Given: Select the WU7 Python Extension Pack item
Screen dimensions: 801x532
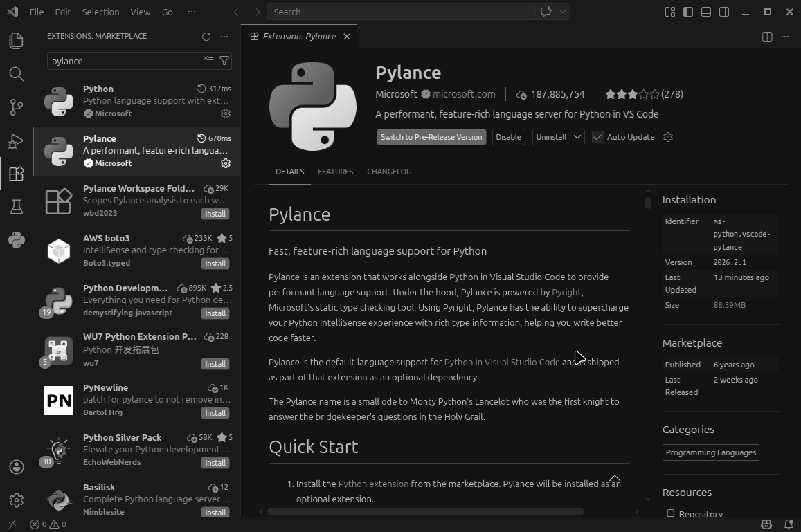Looking at the screenshot, I should point(136,350).
